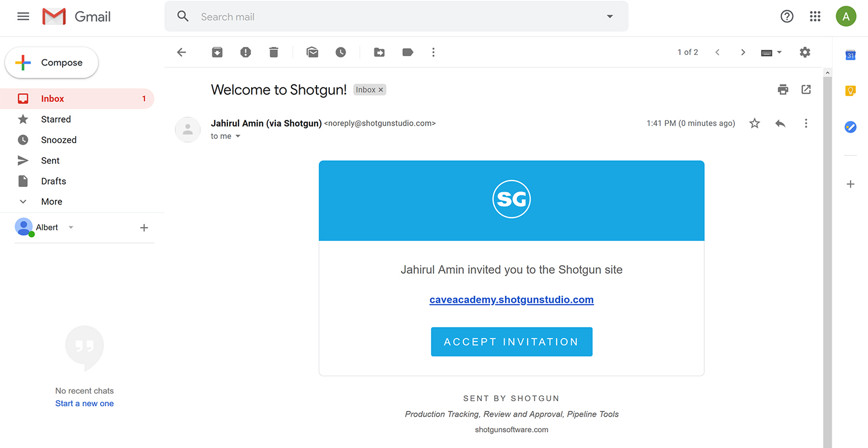Screen dimensions: 868x448
Task: Open the caveacademy.shotgunstudio.com link
Action: 512,300
